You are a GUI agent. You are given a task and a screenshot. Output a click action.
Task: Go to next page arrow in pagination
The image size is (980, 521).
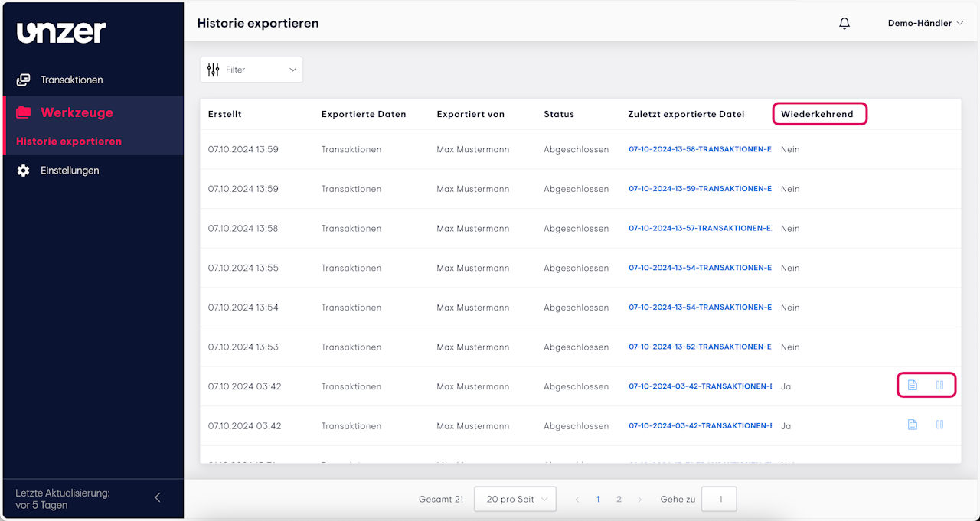point(639,500)
